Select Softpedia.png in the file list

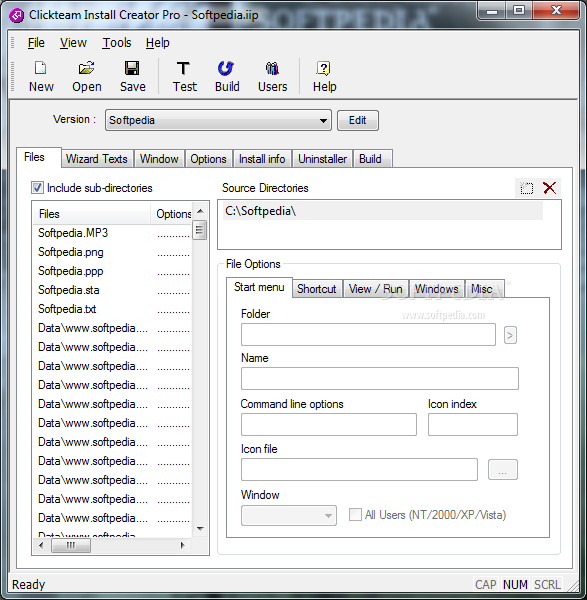point(71,252)
